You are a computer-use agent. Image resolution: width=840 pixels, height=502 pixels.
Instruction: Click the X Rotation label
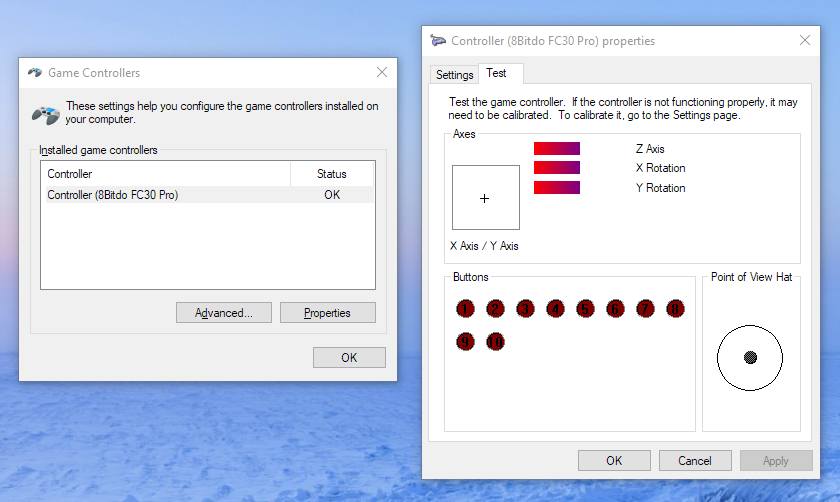(x=661, y=168)
